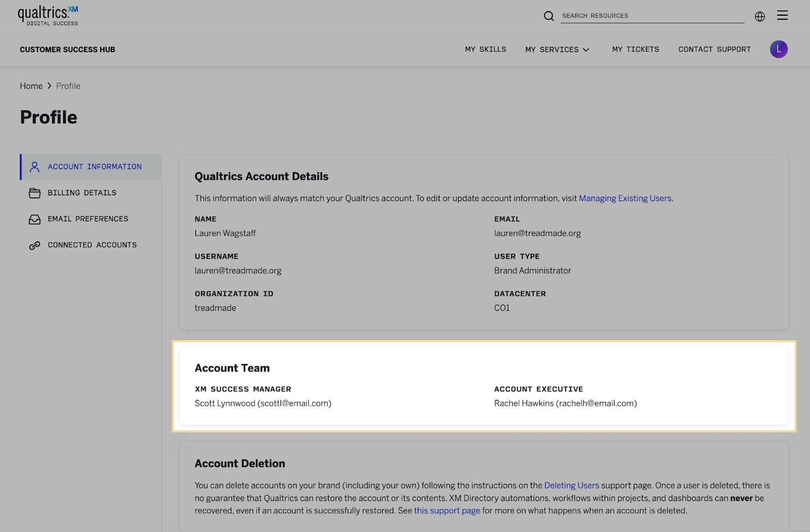Open the 'this support page' link
This screenshot has height=532, width=810.
(447, 511)
